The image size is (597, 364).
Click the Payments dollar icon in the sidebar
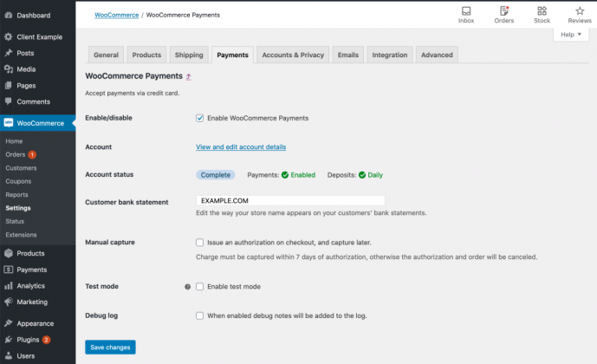[x=9, y=270]
